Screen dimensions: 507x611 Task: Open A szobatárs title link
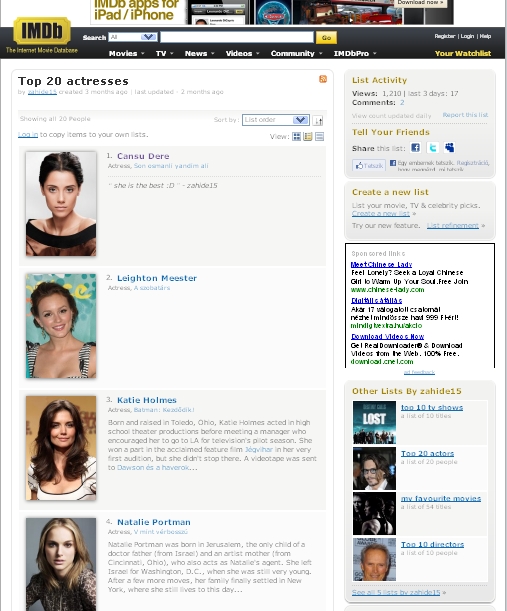[152, 288]
